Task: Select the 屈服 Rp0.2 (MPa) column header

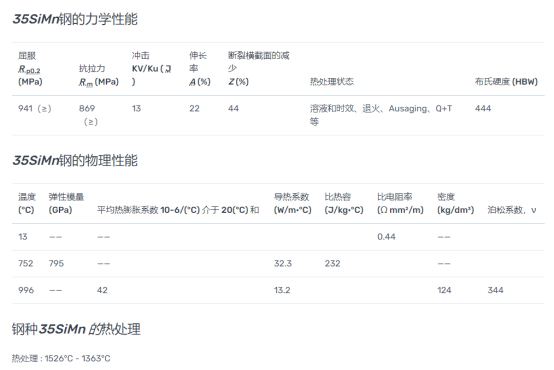Action: point(30,69)
